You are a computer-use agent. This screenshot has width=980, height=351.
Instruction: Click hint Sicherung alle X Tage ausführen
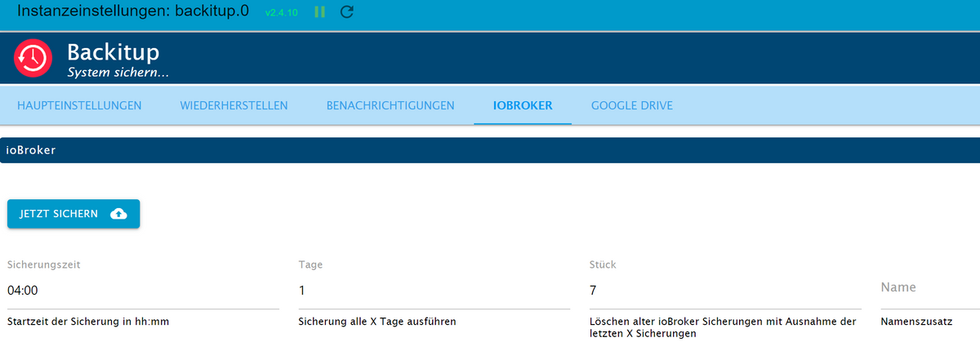click(377, 322)
